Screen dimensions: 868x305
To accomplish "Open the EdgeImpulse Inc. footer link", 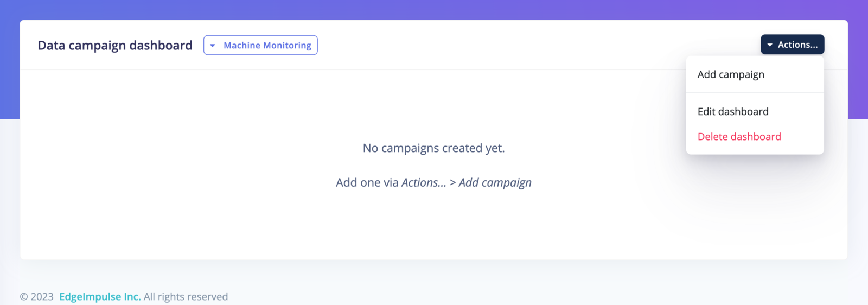I will click(100, 297).
